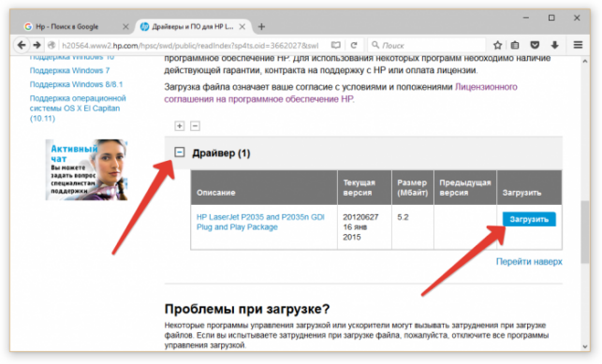Image resolution: width=602 pixels, height=364 pixels.
Task: Go back with the browser back arrow
Action: [x=22, y=45]
